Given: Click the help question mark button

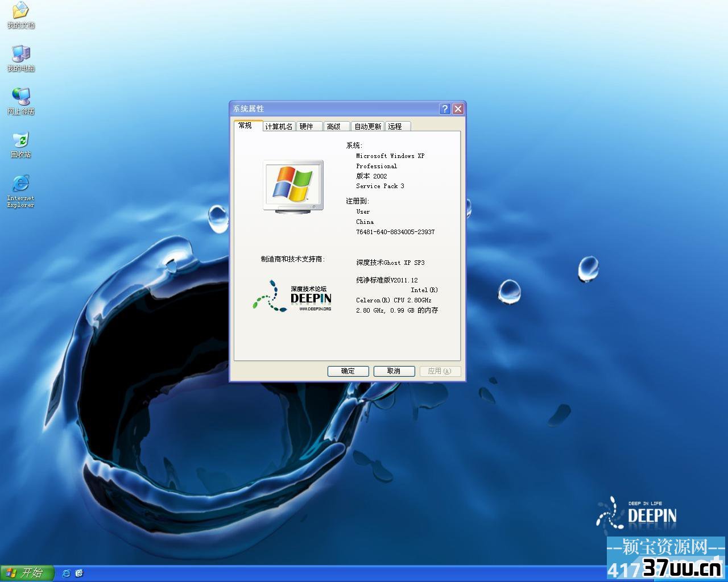Looking at the screenshot, I should click(x=445, y=109).
